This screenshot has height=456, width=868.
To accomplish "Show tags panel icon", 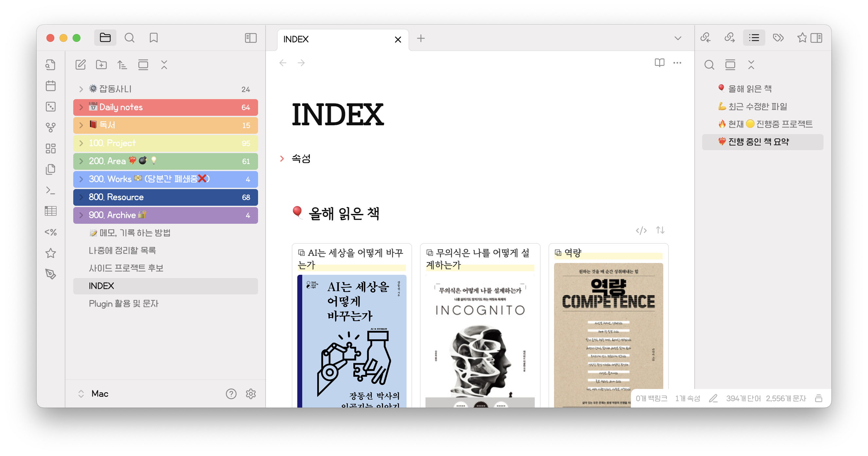I will click(778, 38).
